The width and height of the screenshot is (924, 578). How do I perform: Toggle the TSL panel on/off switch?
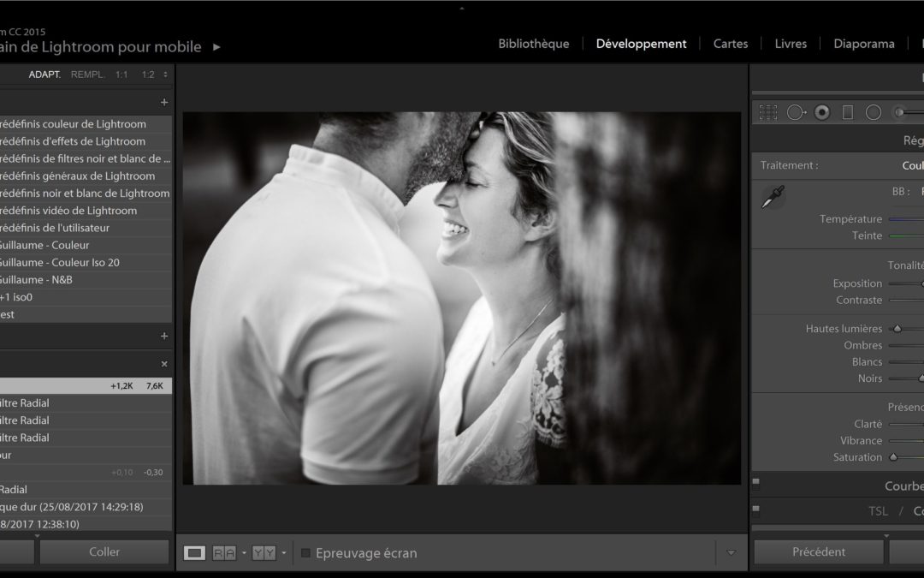click(x=755, y=509)
